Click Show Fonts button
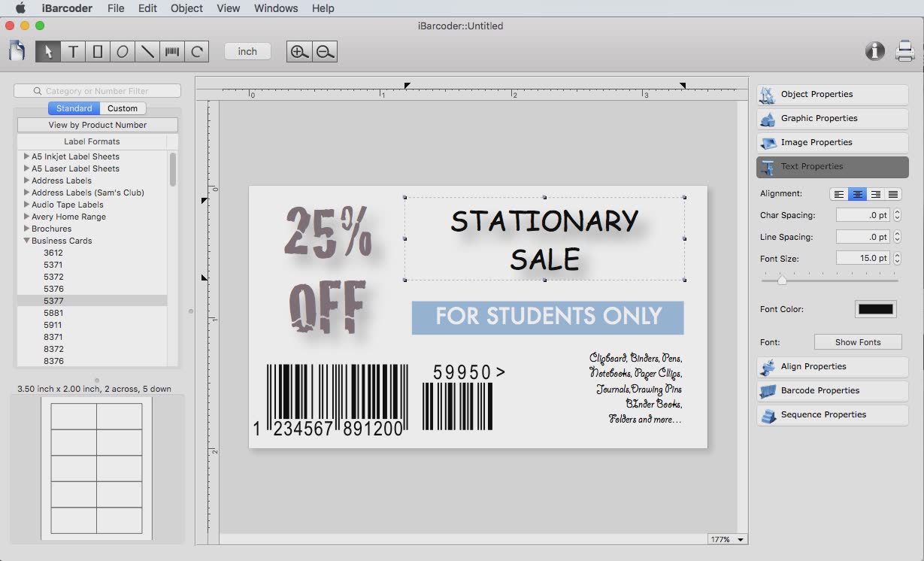Image resolution: width=924 pixels, height=561 pixels. click(858, 341)
